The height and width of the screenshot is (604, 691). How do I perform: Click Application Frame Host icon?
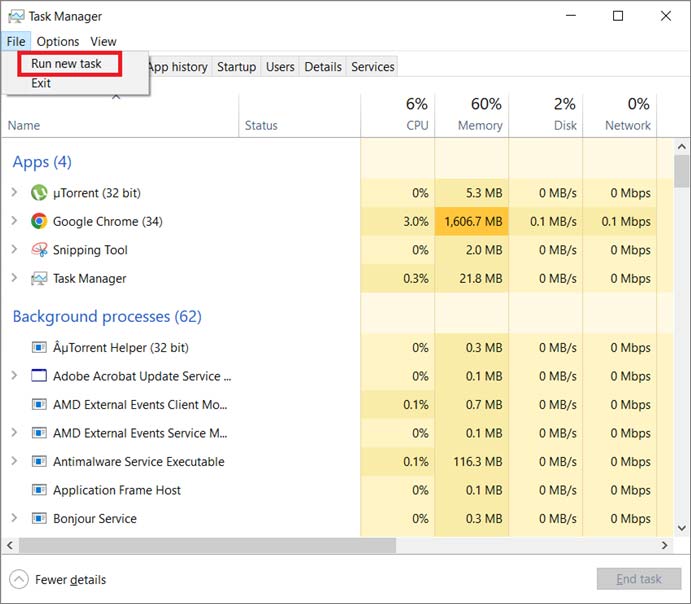tap(39, 490)
